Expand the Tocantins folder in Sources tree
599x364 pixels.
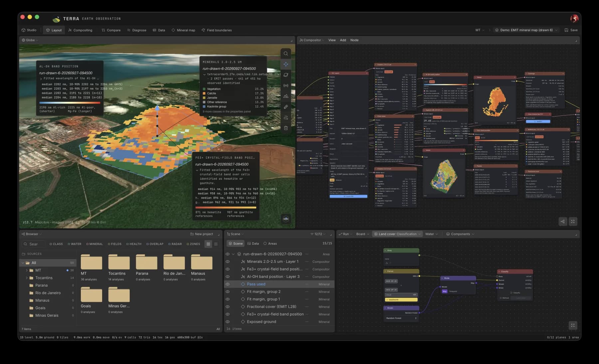click(27, 278)
